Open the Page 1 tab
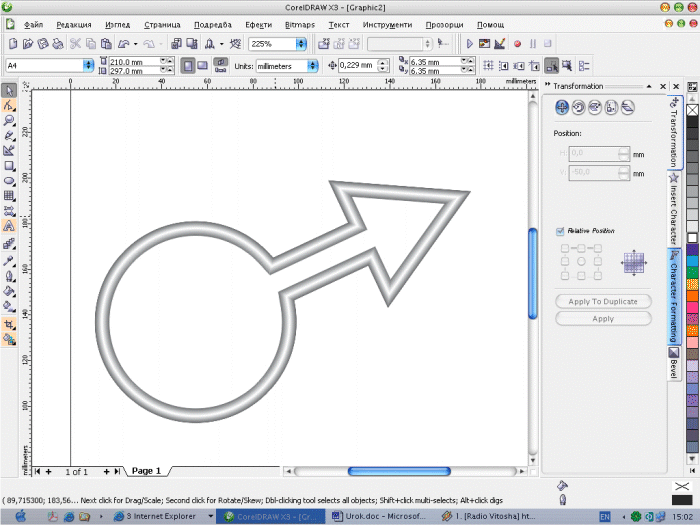This screenshot has width=700, height=525. 146,471
